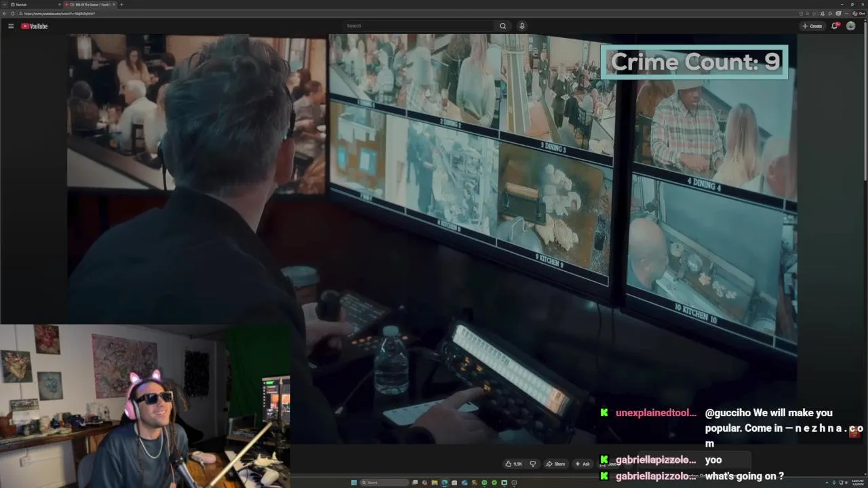Go to the YouTube home logo

34,26
